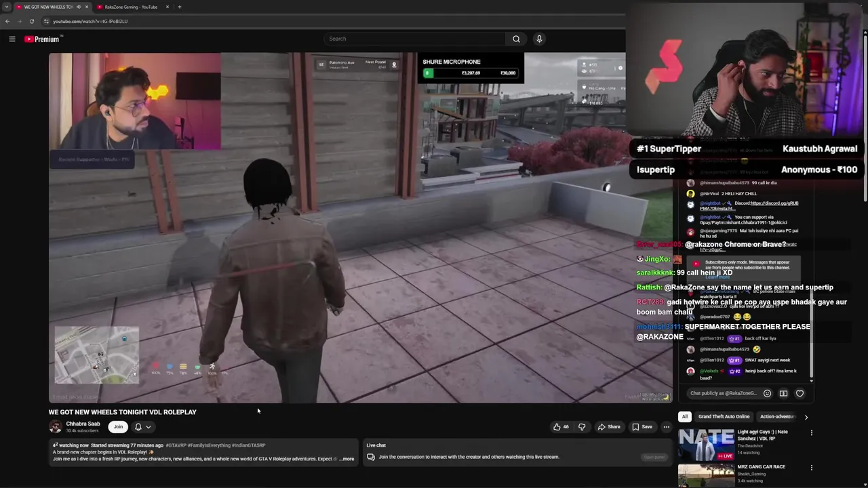Select the All filter chip

point(684,417)
